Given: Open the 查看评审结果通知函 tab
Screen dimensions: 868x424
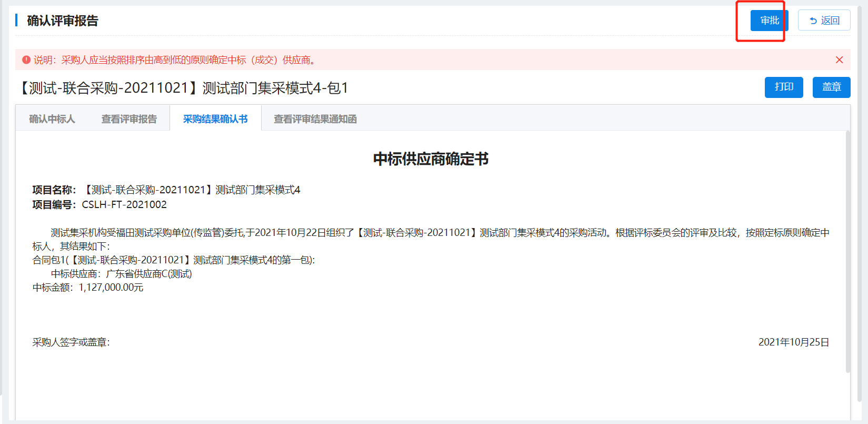Looking at the screenshot, I should (x=315, y=119).
